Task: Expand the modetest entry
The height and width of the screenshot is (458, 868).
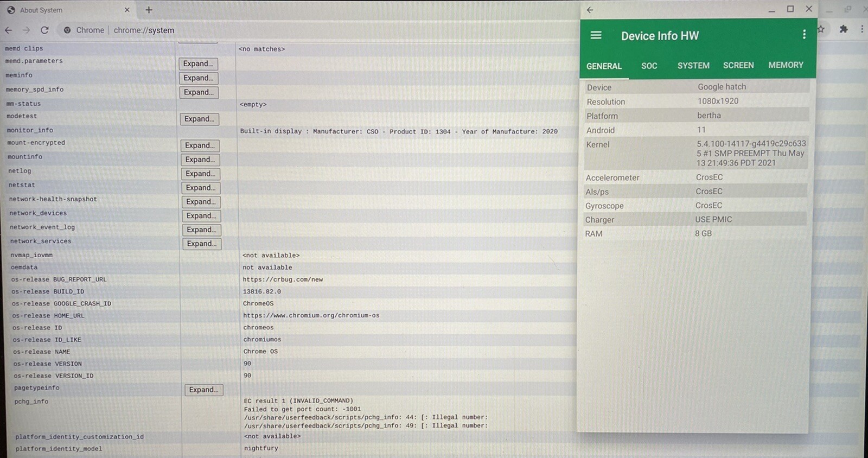Action: (x=199, y=119)
